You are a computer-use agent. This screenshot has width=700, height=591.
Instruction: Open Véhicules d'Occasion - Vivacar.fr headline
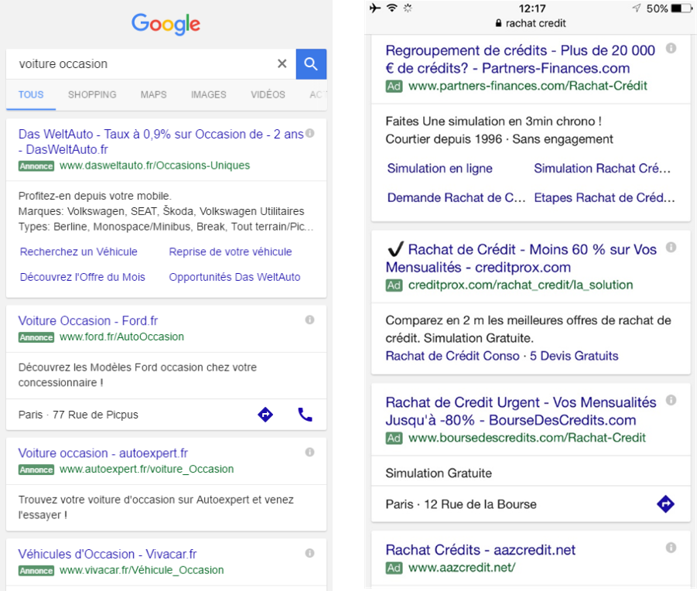(108, 554)
